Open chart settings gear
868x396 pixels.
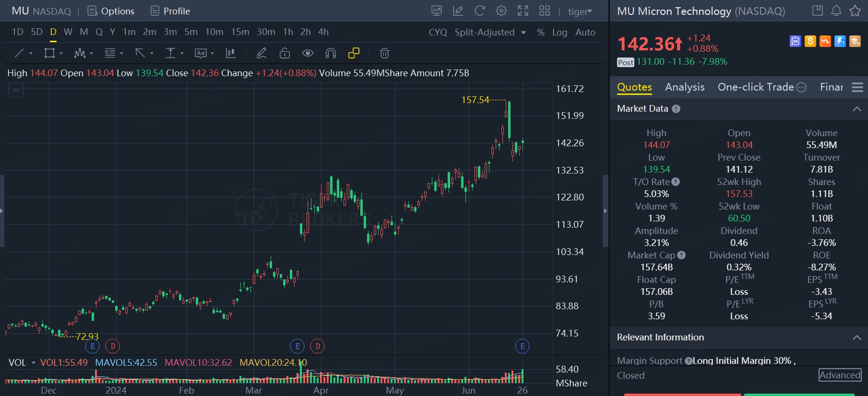tap(501, 11)
